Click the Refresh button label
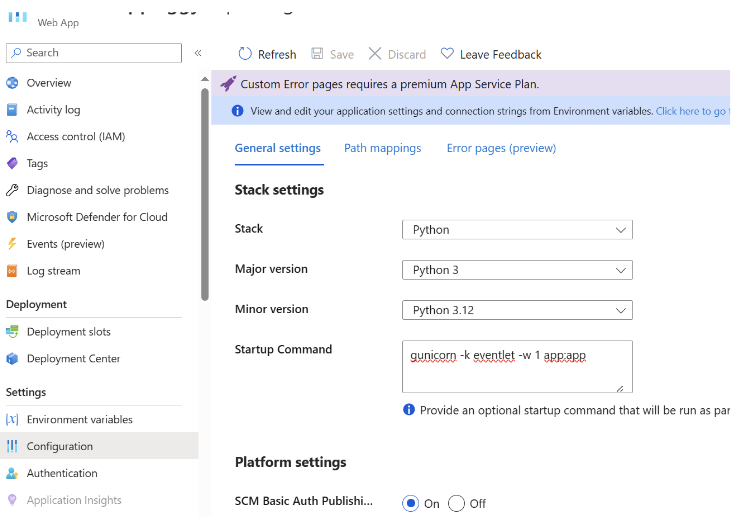 coord(277,54)
